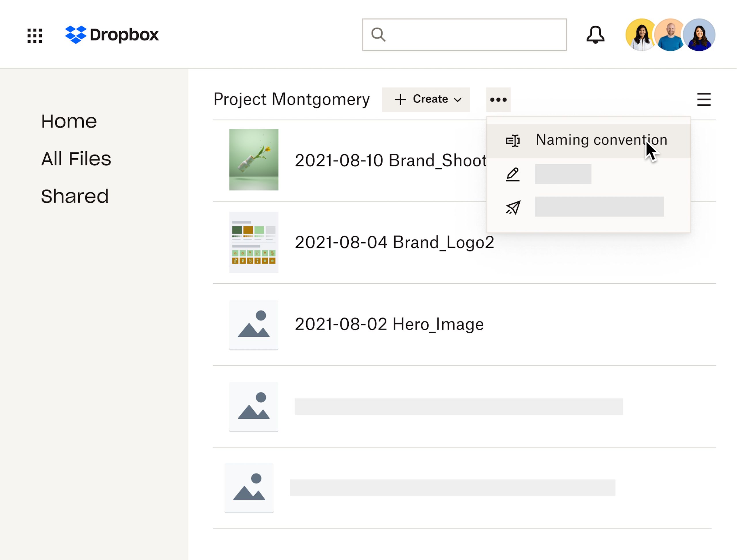Screen dimensions: 737x560
Task: Click the notification bell icon
Action: (595, 35)
